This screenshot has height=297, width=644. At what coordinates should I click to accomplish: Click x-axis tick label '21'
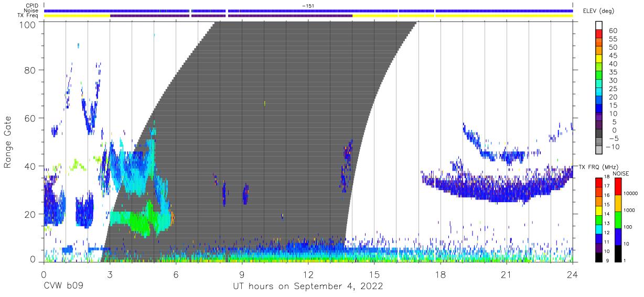tap(506, 274)
